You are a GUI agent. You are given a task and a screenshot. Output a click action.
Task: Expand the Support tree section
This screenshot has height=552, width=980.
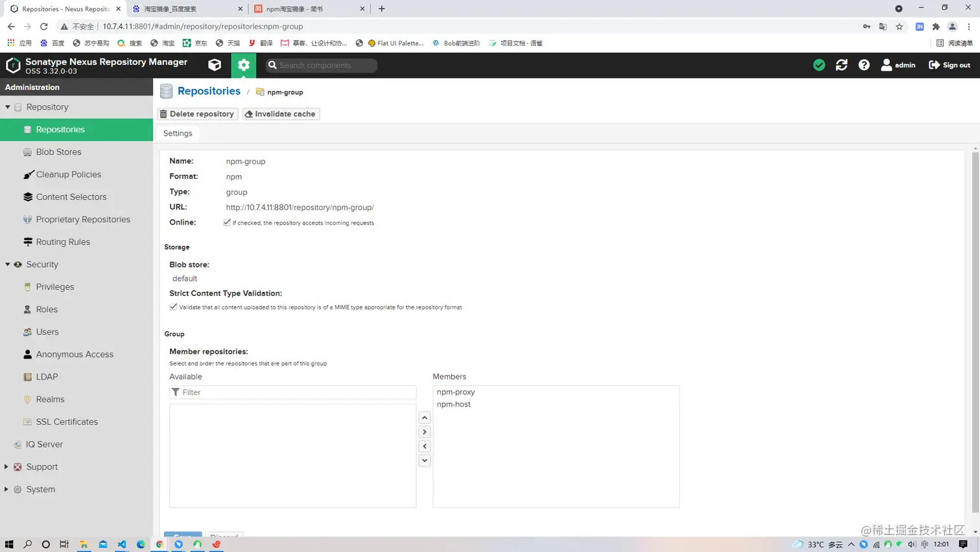point(6,467)
